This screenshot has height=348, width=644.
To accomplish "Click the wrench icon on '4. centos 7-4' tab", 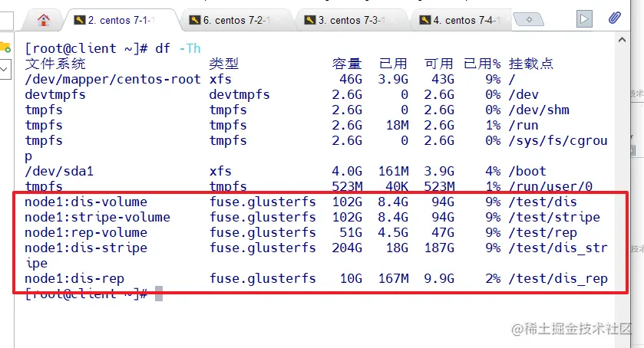I will pyautogui.click(x=424, y=20).
